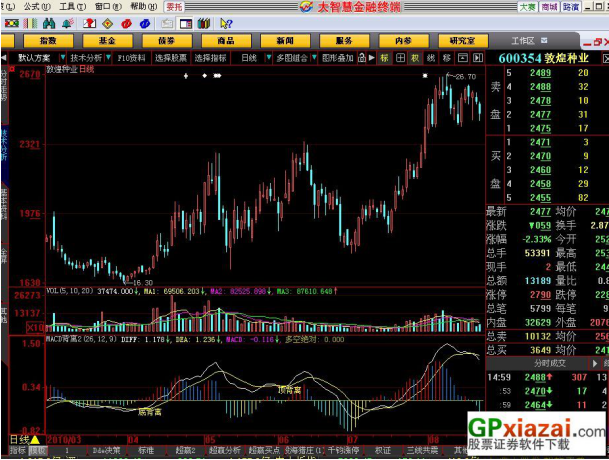
Task: Click the lock icon beside 图形叠加
Action: click(x=361, y=58)
